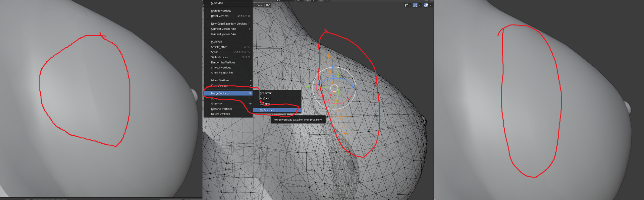Toggle the Show Overlays button
This screenshot has height=200, width=644.
tap(426, 5)
